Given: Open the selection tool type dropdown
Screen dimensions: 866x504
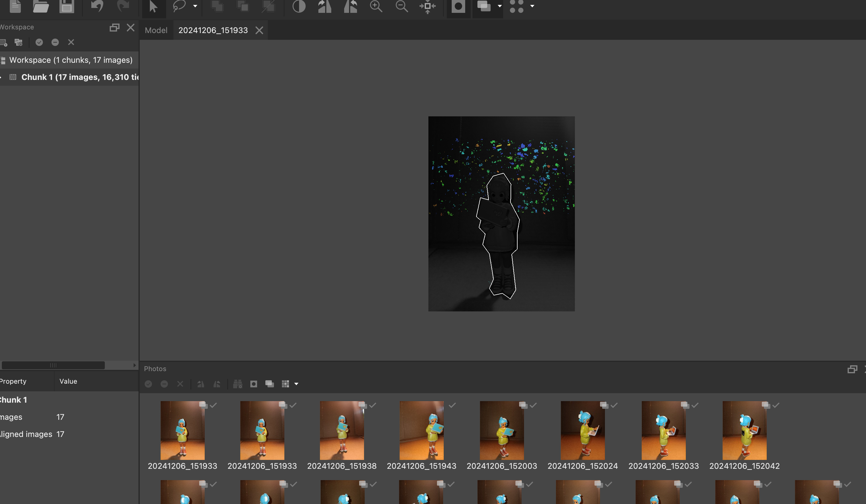Looking at the screenshot, I should tap(195, 6).
